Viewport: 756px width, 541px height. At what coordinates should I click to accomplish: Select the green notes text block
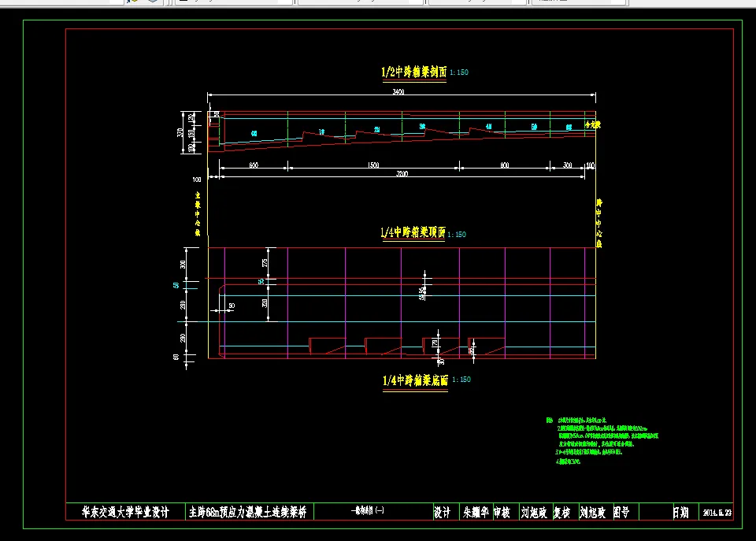coord(602,441)
